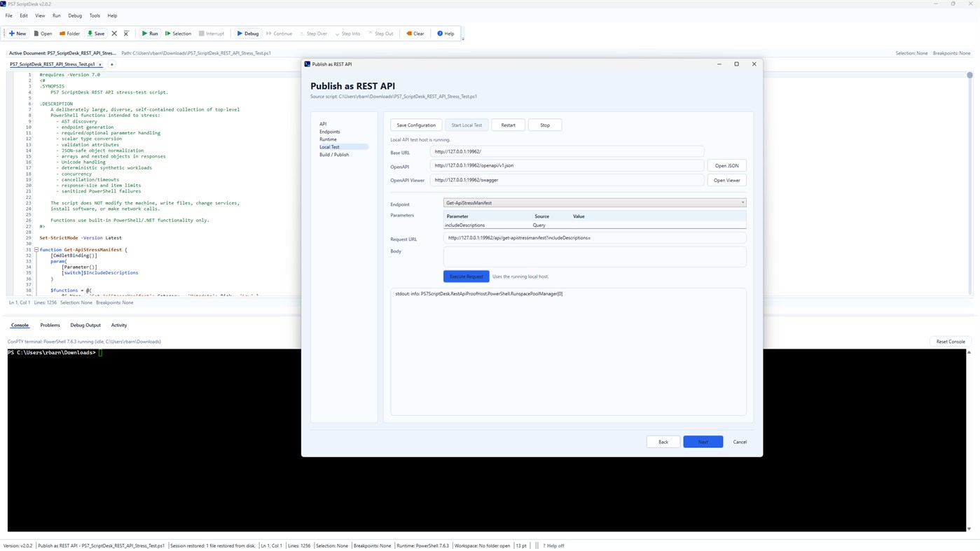The width and height of the screenshot is (980, 551).
Task: Click the Request URL field
Action: click(595, 238)
